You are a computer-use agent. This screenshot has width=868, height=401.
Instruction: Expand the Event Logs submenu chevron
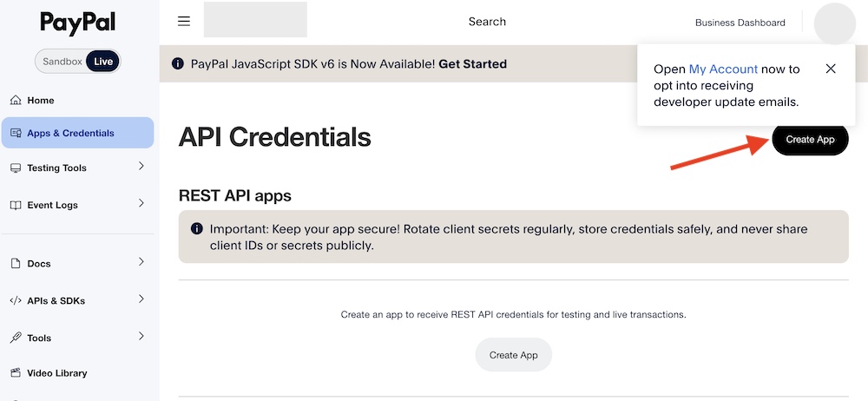pyautogui.click(x=141, y=204)
